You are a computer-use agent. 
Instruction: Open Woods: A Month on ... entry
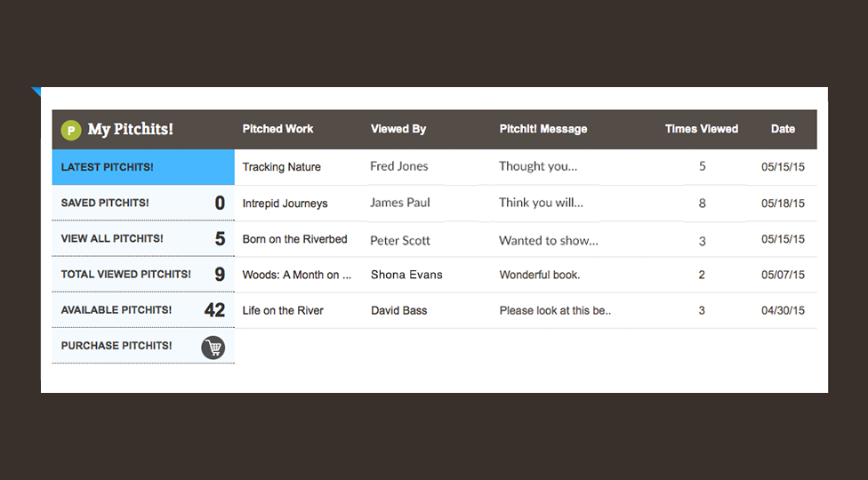[x=297, y=275]
